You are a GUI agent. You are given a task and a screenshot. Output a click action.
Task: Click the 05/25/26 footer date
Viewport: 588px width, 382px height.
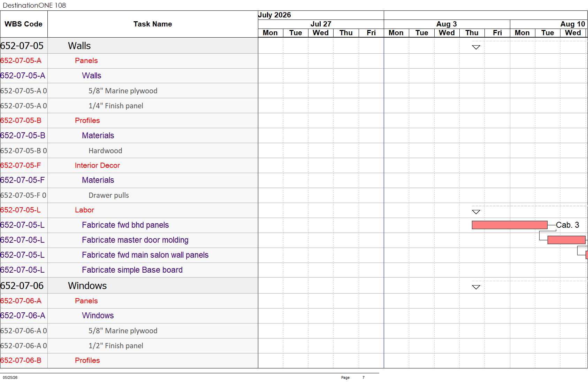click(10, 377)
